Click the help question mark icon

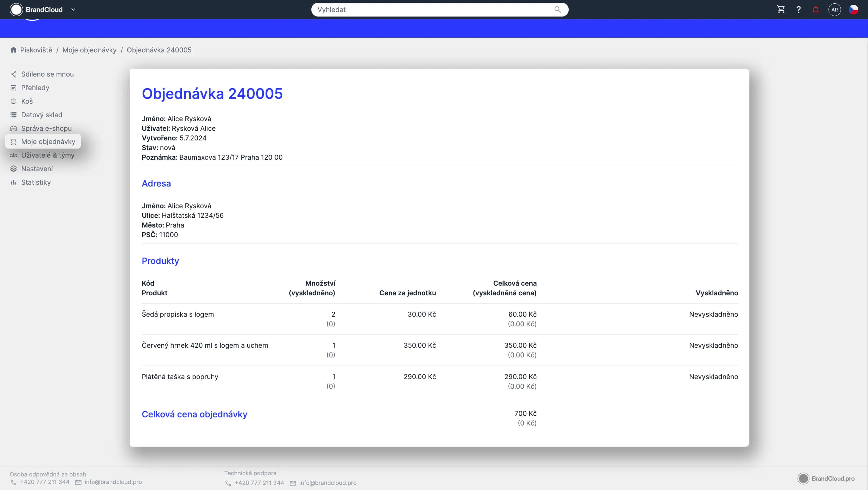[798, 9]
